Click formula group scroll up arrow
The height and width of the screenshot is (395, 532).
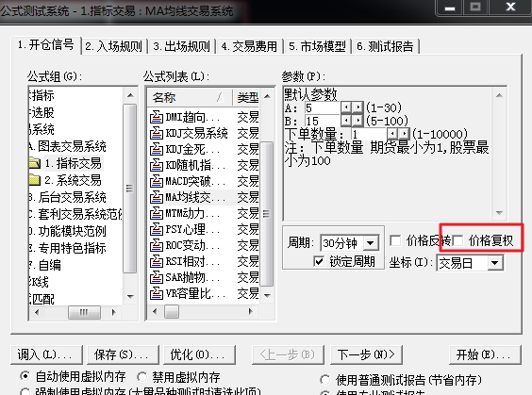(x=130, y=95)
